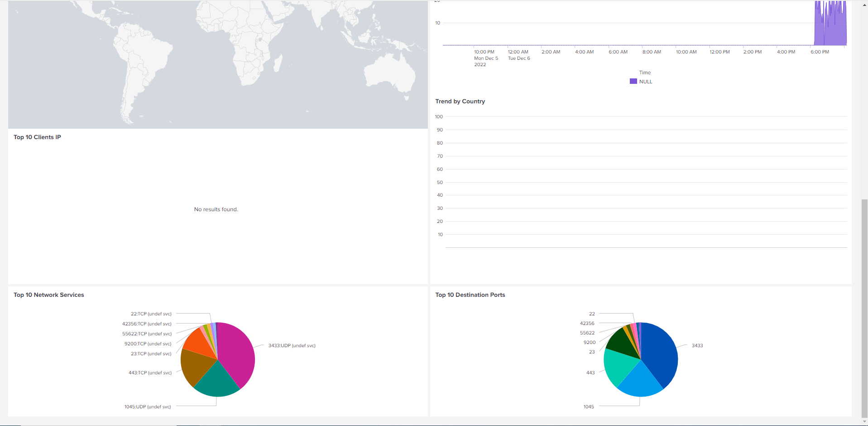Click the '100' y-axis value in Trend by Country
Viewport: 868px width, 426px height.
(x=439, y=116)
